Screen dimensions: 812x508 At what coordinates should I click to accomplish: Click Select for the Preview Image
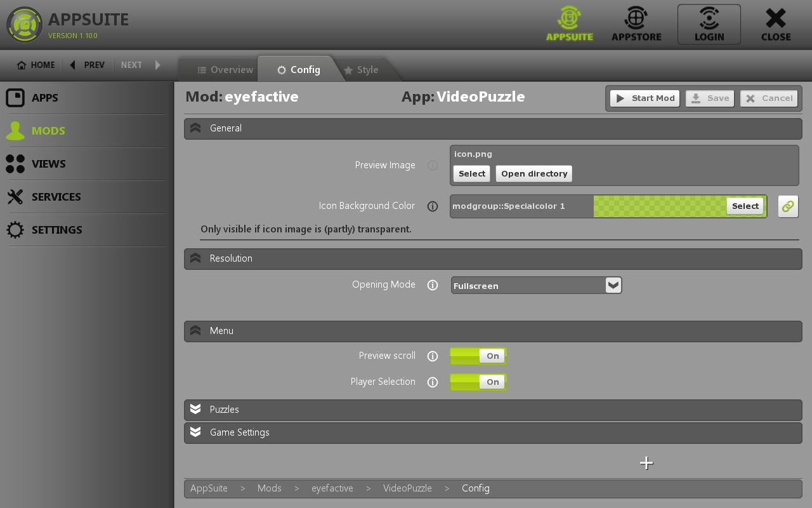[472, 174]
